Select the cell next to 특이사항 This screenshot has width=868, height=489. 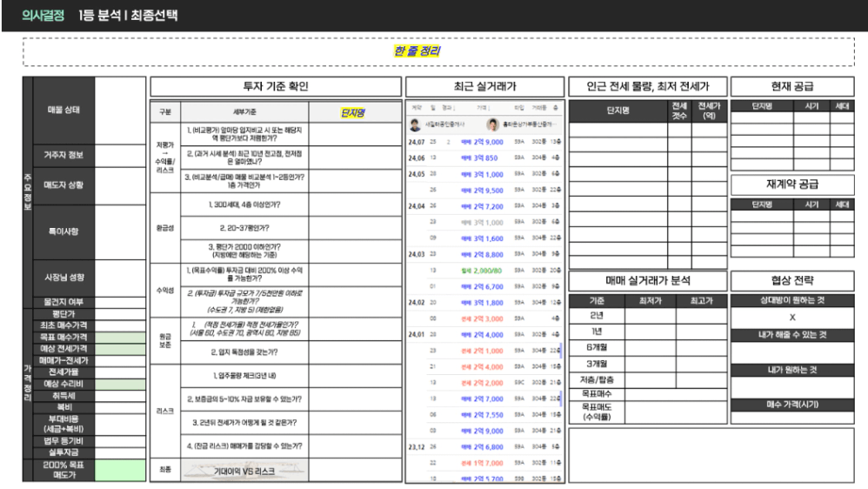point(120,232)
